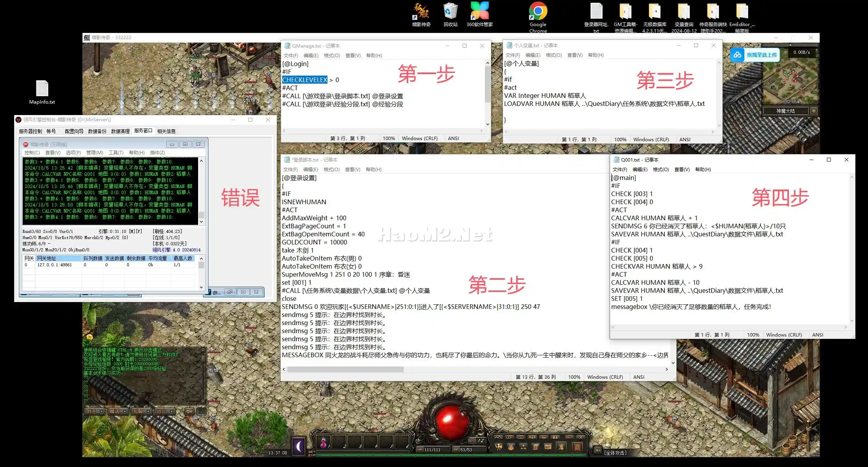This screenshot has height=467, width=868.
Task: Open the quest scroll icon in game bar
Action: tap(536, 447)
